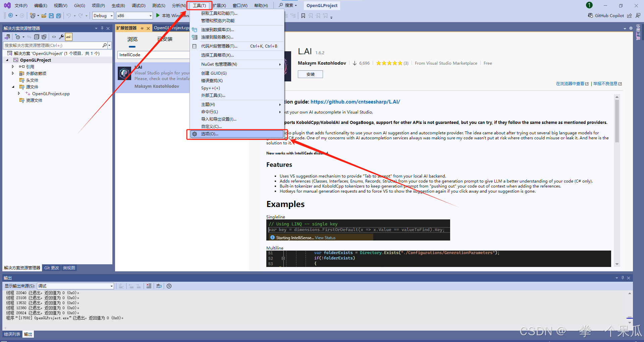Open the 调试(D) menu
Image resolution: width=644 pixels, height=342 pixels.
pyautogui.click(x=139, y=6)
